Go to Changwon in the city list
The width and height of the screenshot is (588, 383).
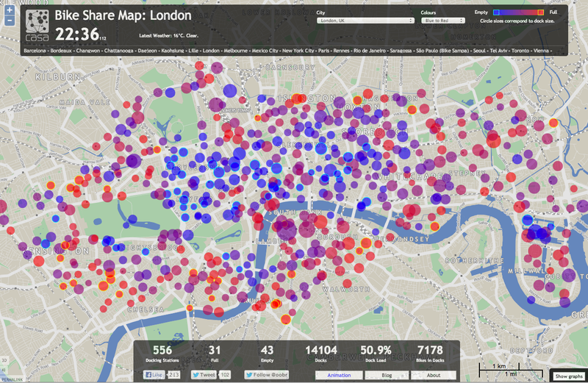(88, 51)
